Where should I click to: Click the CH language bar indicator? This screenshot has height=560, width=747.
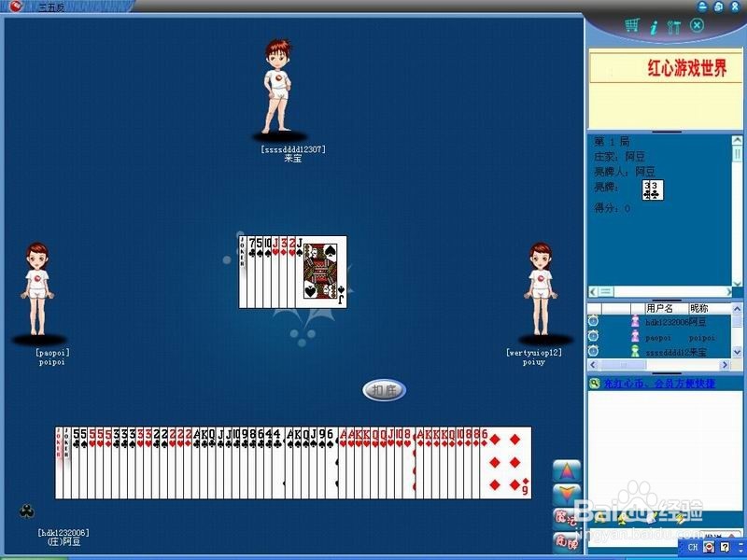click(x=693, y=547)
